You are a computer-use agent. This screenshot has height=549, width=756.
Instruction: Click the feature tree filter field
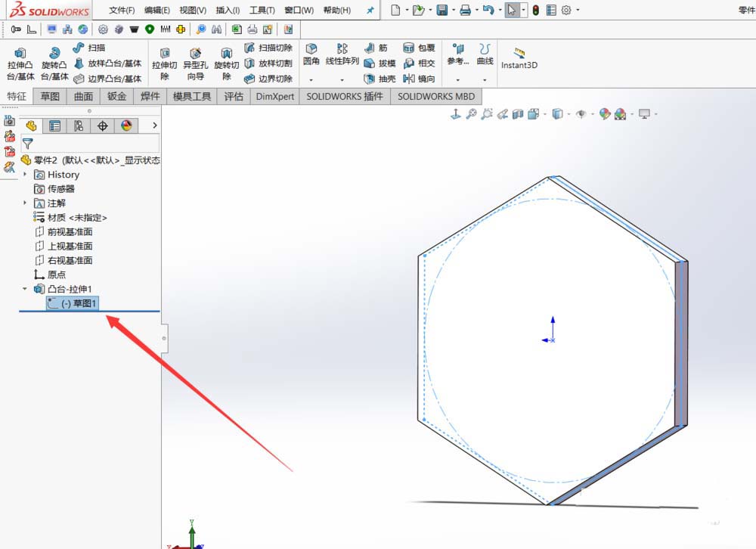(90, 144)
